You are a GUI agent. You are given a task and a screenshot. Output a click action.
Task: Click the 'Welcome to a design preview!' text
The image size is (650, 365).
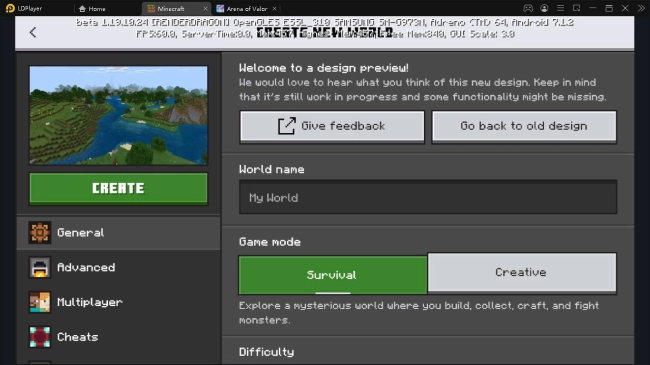(x=323, y=68)
